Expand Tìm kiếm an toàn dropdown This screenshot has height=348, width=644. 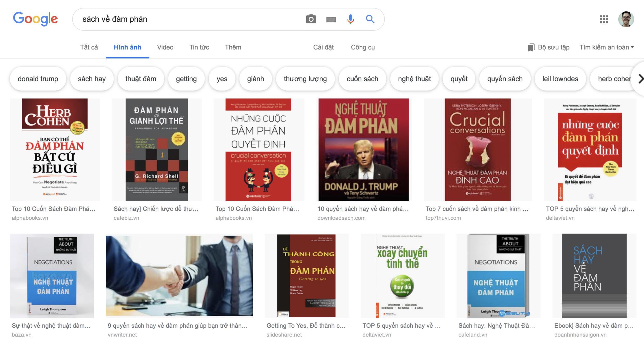[607, 47]
